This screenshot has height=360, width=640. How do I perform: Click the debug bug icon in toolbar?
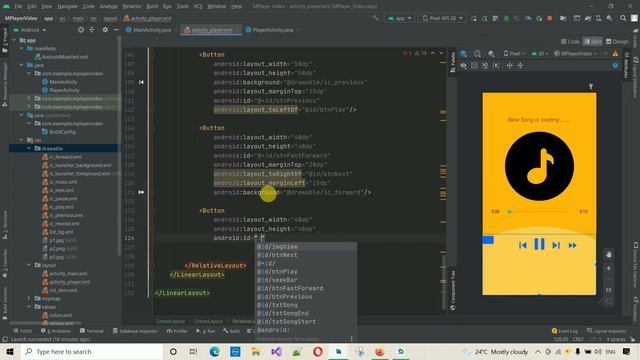pyautogui.click(x=506, y=18)
